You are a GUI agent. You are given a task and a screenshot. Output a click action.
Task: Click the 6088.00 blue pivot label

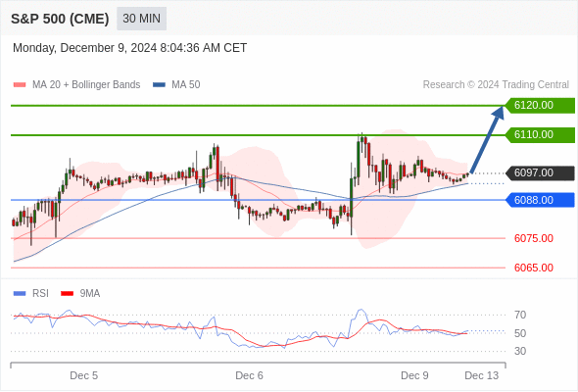point(540,200)
